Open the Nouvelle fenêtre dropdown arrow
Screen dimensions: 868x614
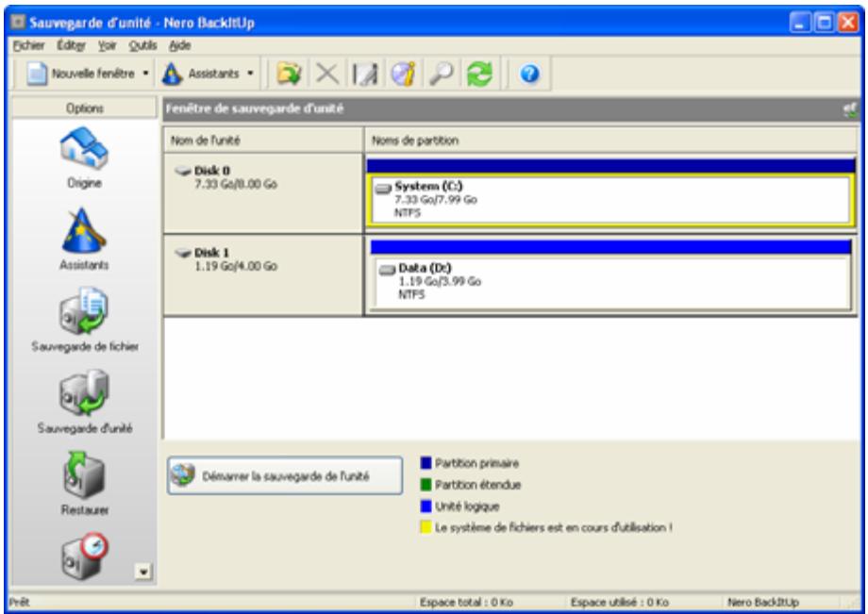point(145,74)
